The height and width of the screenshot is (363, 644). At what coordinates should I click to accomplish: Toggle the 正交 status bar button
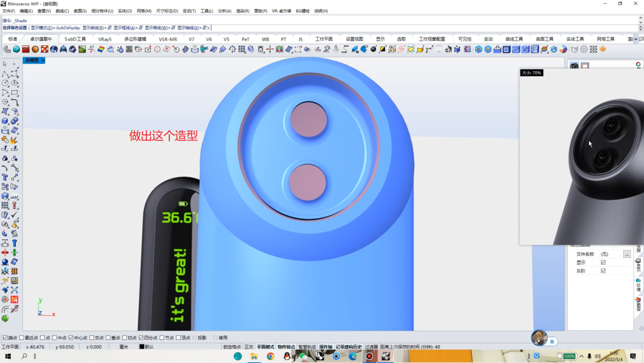click(x=249, y=347)
